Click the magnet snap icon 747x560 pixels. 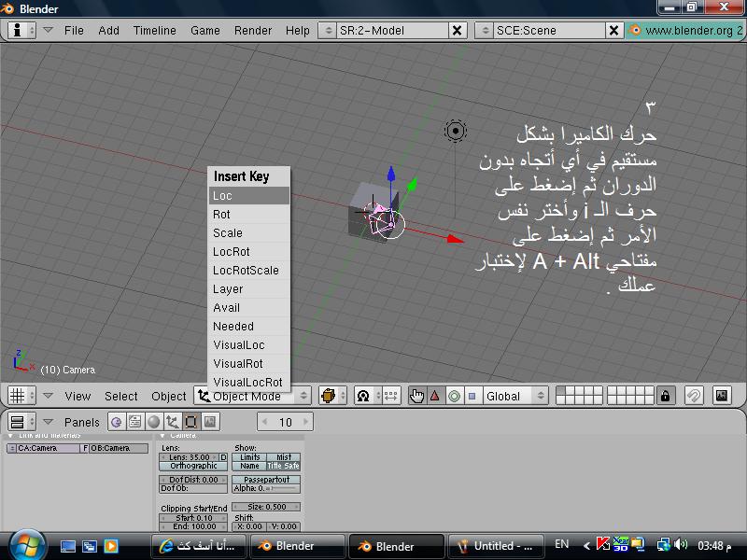694,396
